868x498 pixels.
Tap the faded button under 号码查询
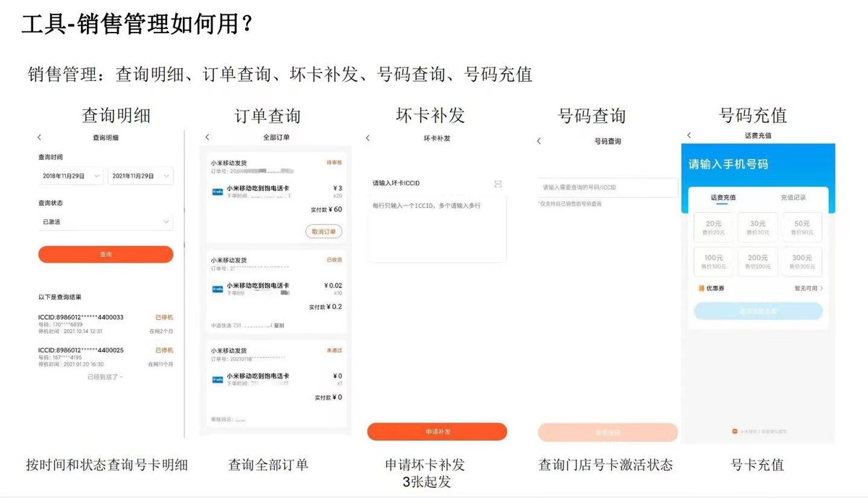tap(608, 433)
